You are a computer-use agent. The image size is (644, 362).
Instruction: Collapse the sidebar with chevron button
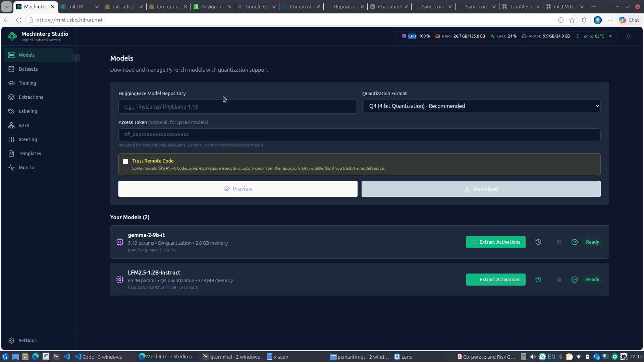pyautogui.click(x=76, y=58)
